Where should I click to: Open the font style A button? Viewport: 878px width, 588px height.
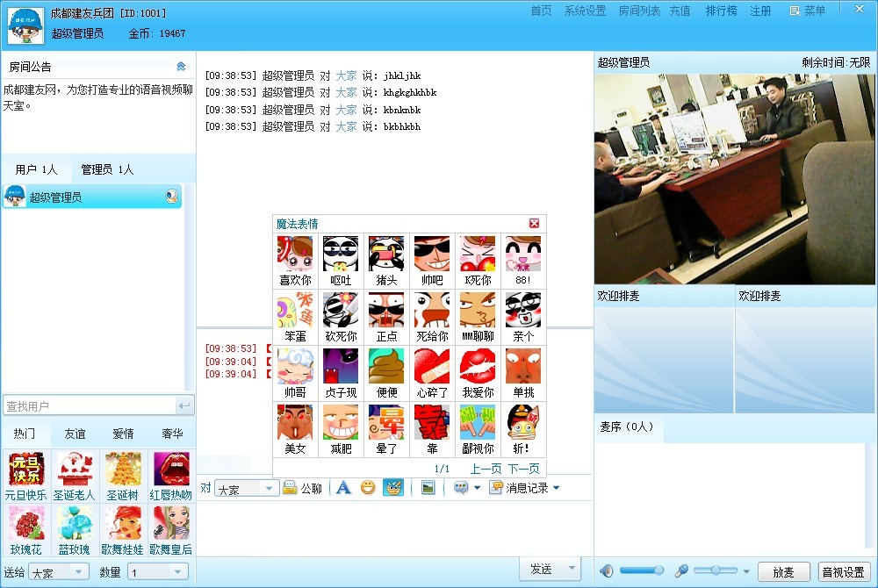click(343, 488)
